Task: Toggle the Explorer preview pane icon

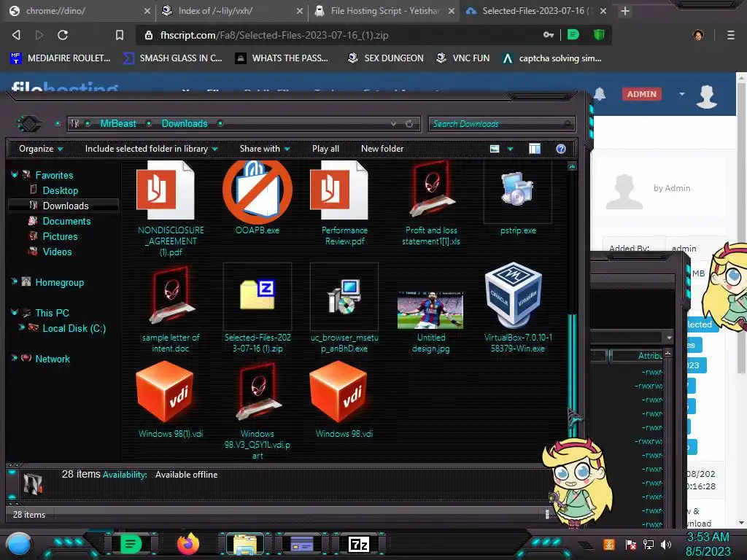Action: [535, 149]
